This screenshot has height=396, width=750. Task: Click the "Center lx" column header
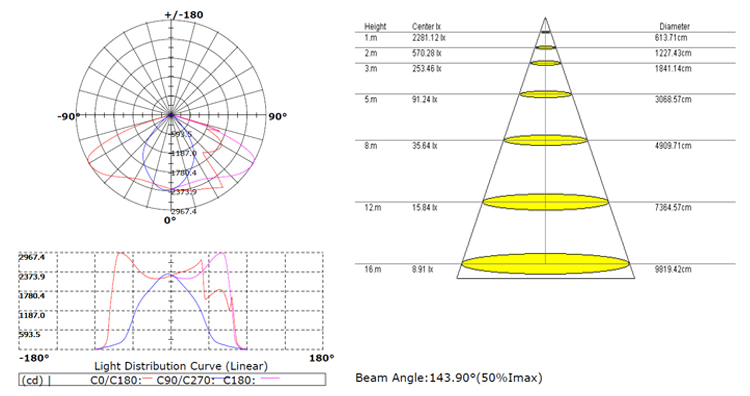(427, 26)
